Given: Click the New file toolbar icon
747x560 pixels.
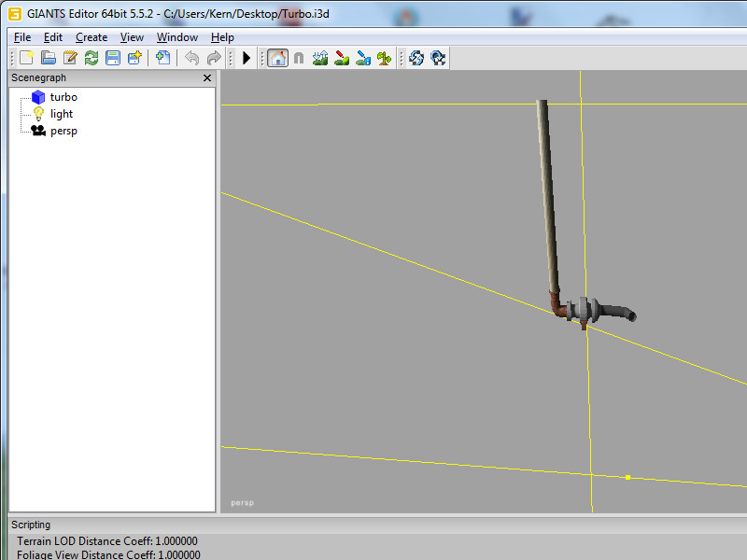Looking at the screenshot, I should click(x=26, y=58).
